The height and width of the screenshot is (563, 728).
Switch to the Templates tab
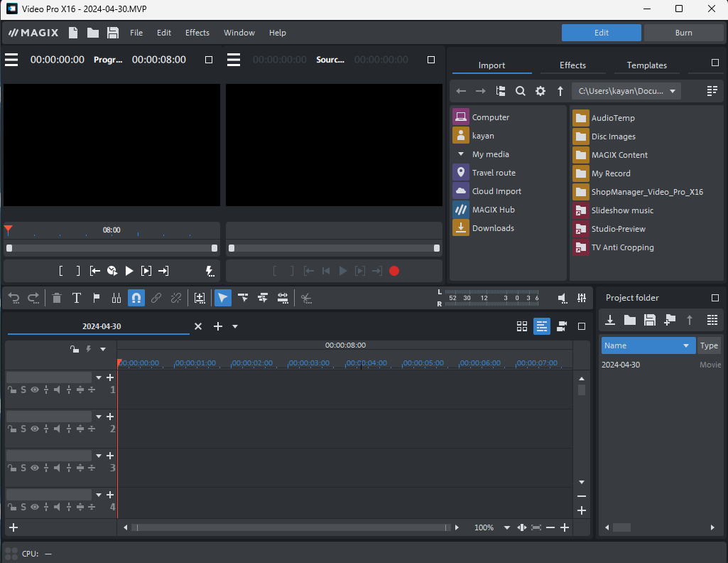647,65
